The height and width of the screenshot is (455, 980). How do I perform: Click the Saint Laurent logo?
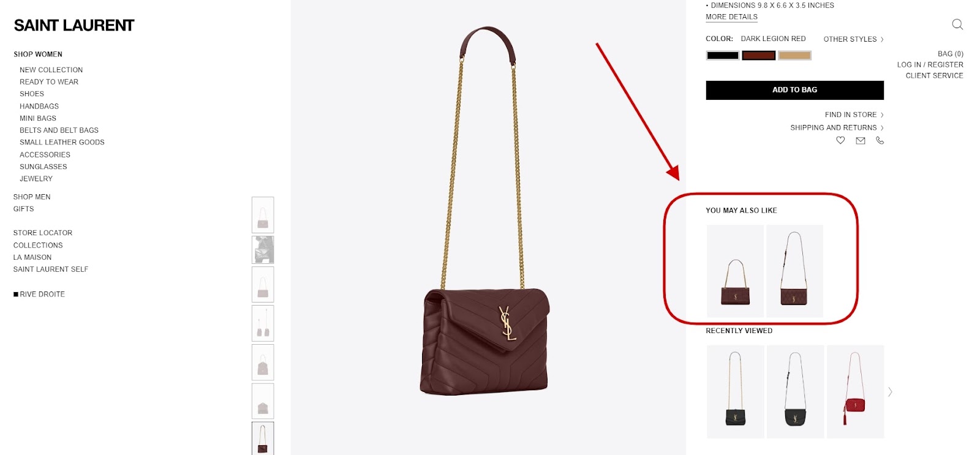[74, 26]
